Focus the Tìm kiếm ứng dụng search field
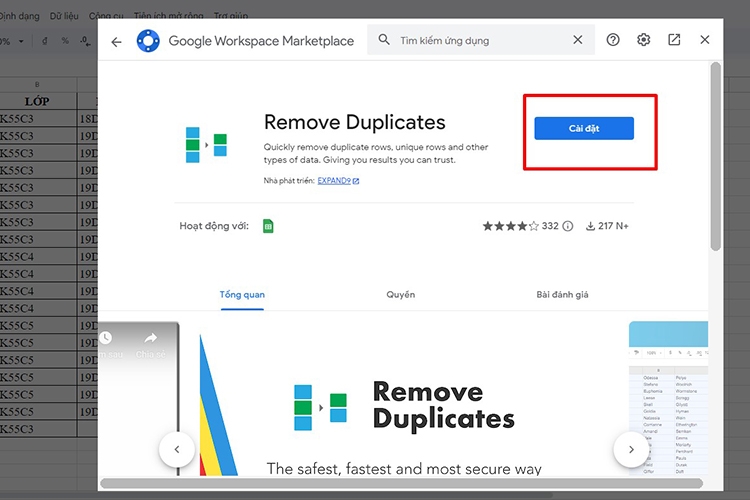750x500 pixels. 481,40
